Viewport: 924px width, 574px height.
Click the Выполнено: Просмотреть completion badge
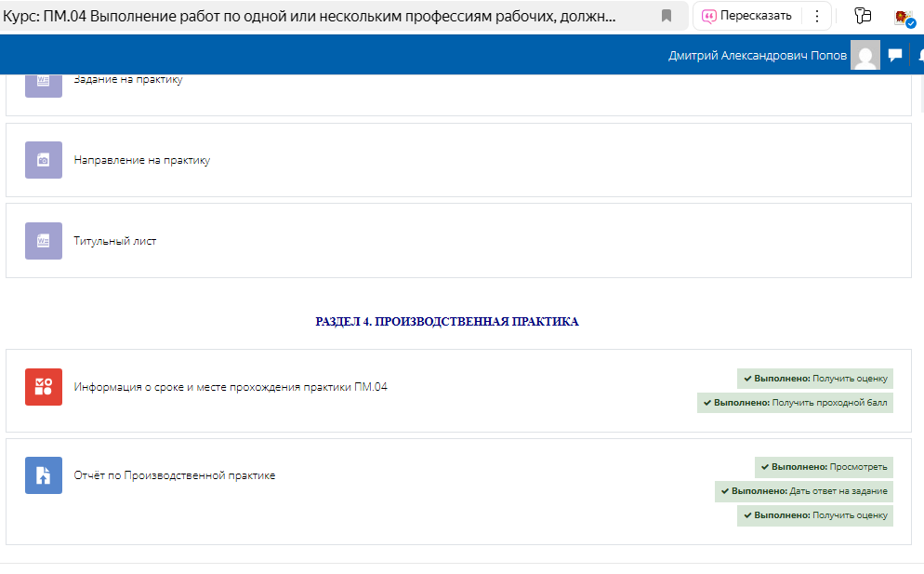(x=824, y=467)
